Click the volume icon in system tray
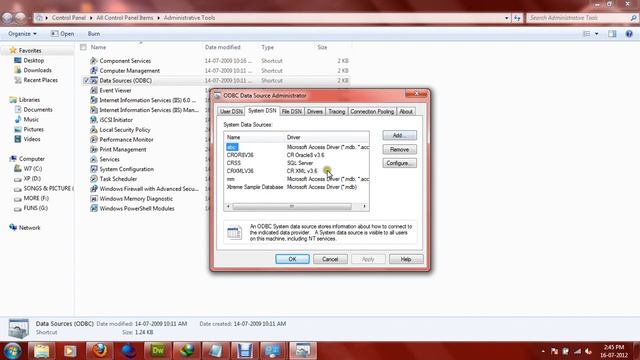This screenshot has width=640, height=360. [x=588, y=351]
